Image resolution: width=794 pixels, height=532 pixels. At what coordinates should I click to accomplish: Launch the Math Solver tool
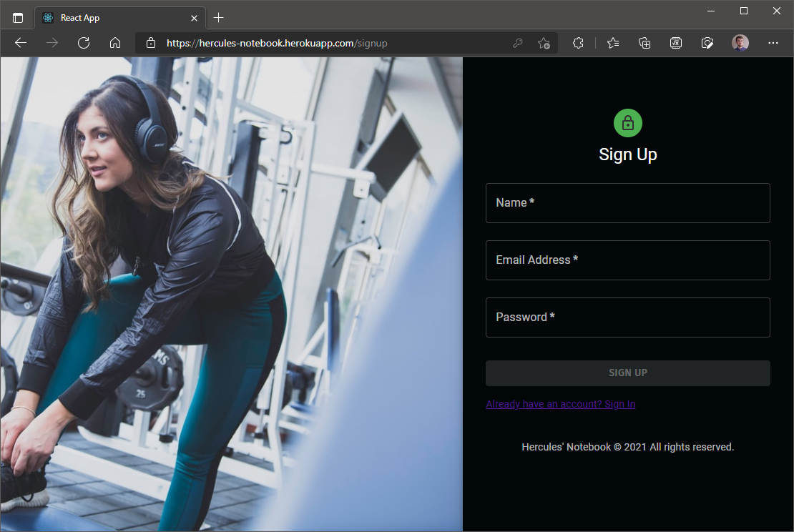tap(676, 43)
